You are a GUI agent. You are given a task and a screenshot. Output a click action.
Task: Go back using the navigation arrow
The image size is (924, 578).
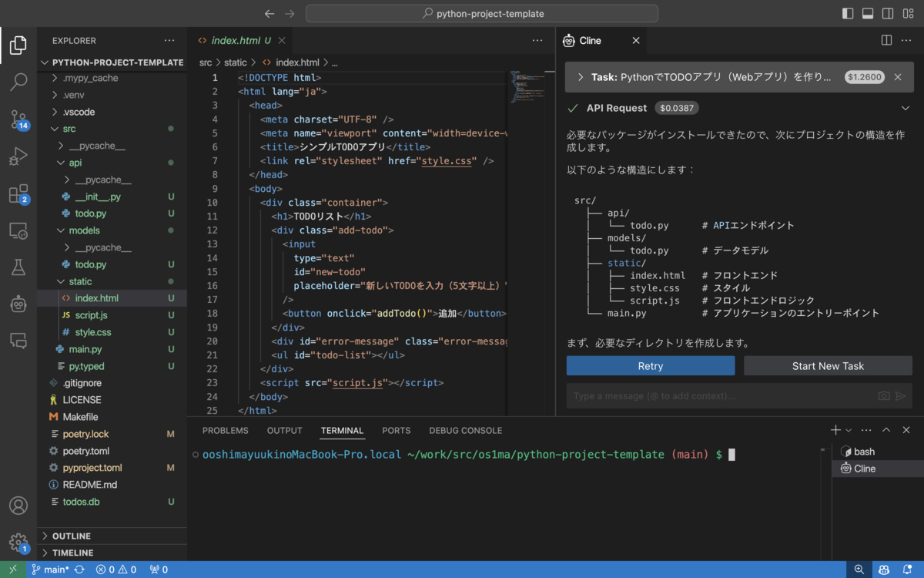click(x=269, y=13)
